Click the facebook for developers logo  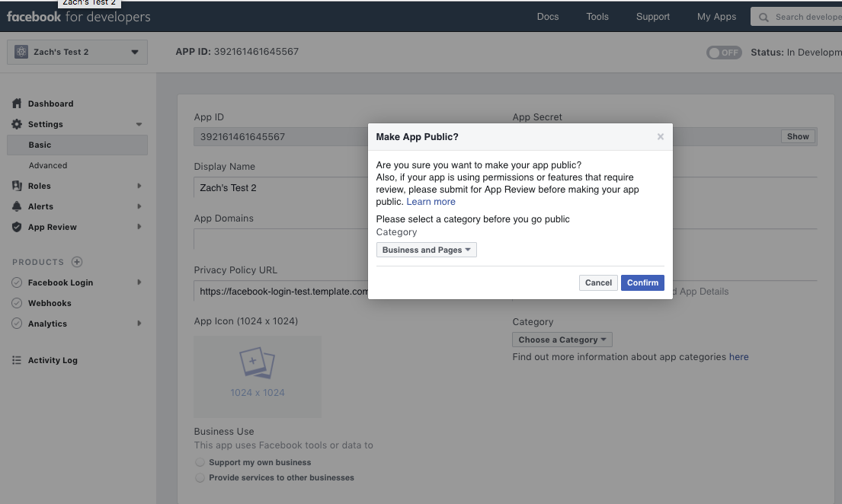point(78,17)
